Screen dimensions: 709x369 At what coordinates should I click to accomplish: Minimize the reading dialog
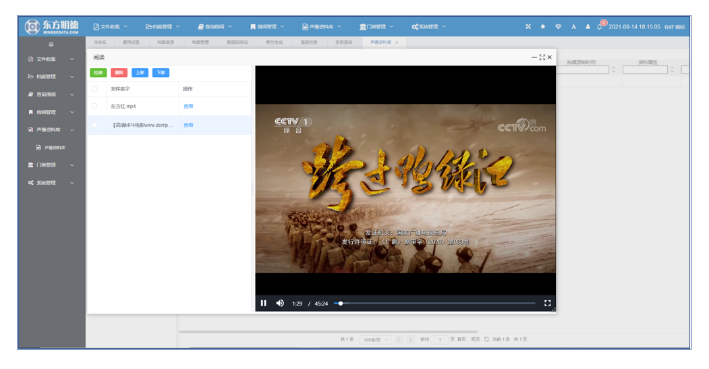coord(534,57)
